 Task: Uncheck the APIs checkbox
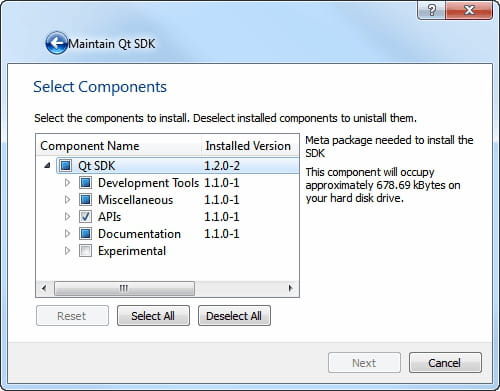coord(85,217)
